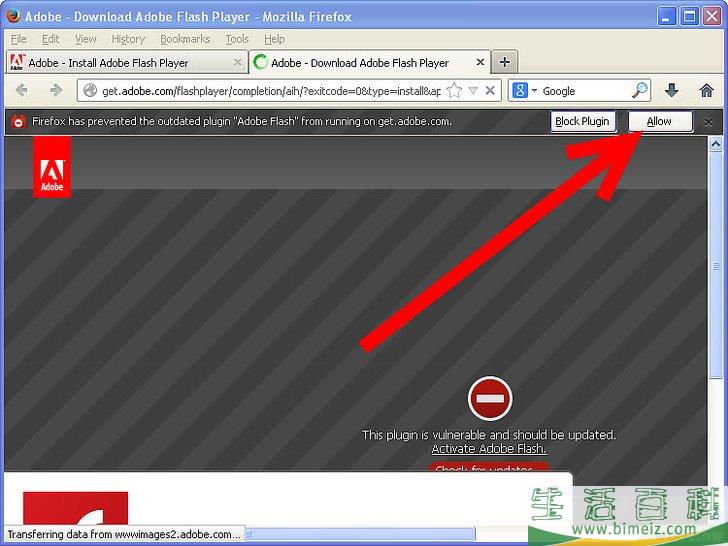Open the Edit menu

[x=50, y=39]
